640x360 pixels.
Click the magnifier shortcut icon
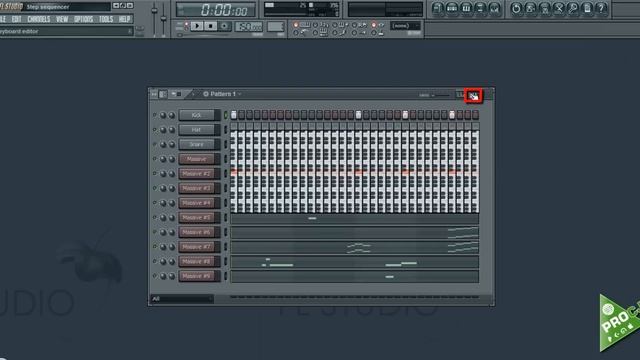573,8
